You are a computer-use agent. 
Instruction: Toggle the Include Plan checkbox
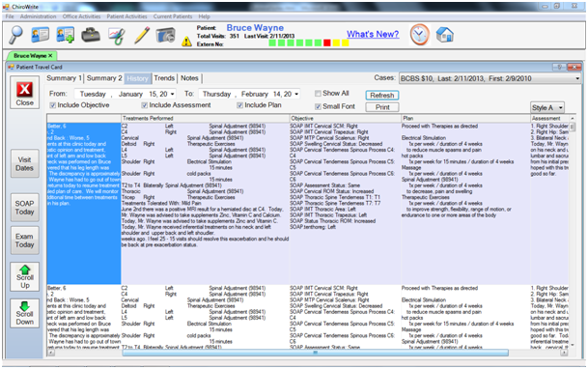coord(239,105)
